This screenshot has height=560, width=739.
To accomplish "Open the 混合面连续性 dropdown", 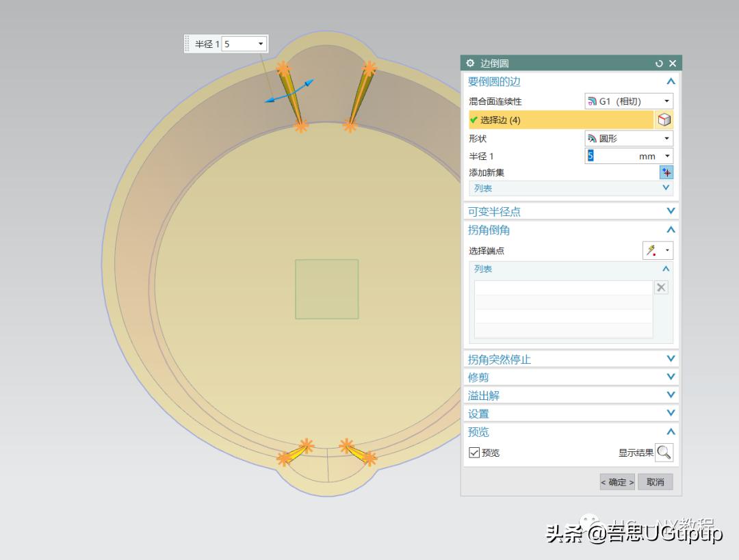I will (x=667, y=101).
